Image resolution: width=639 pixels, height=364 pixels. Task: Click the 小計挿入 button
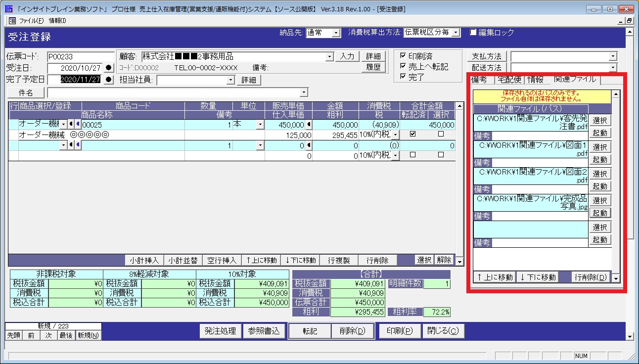[144, 260]
